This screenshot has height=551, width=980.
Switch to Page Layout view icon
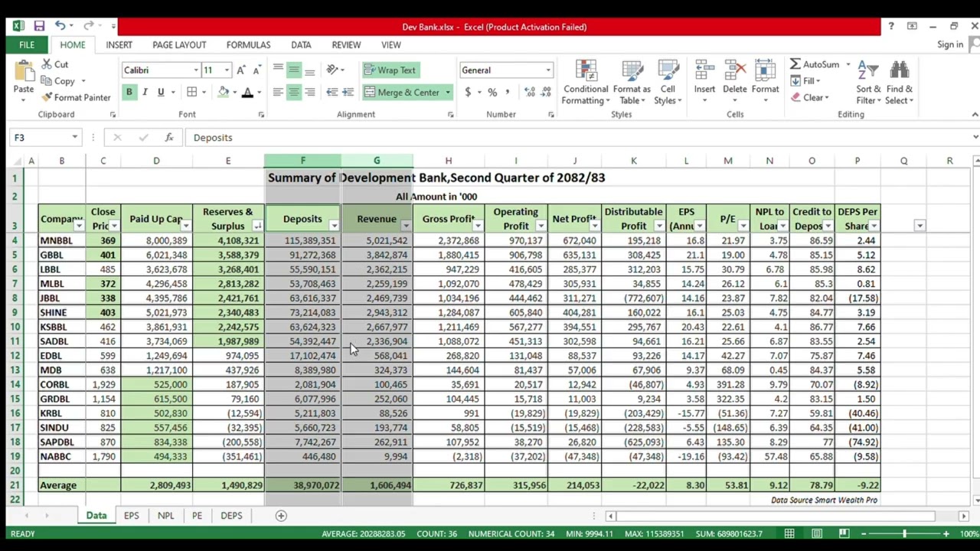coord(817,533)
